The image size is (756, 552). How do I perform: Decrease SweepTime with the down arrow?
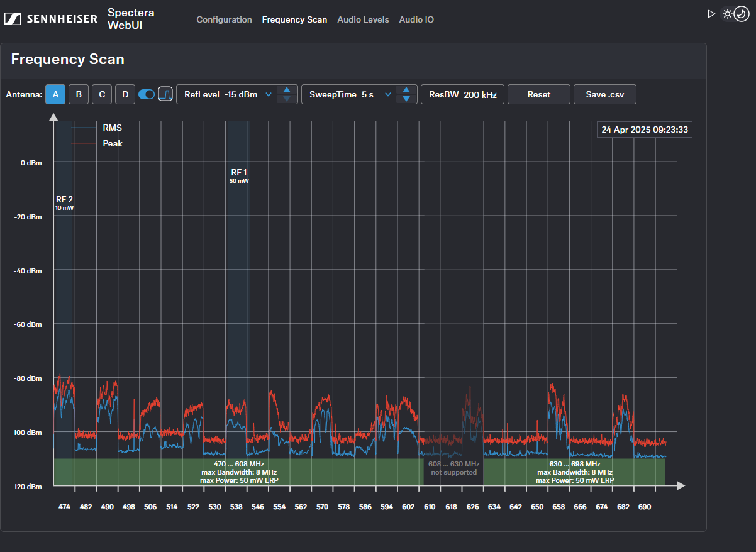[406, 99]
